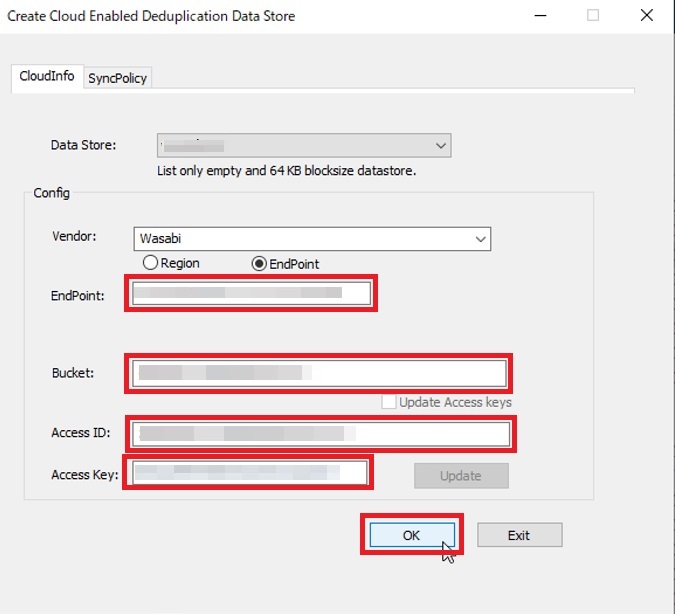Image resolution: width=675 pixels, height=614 pixels.
Task: Click the Exit button
Action: pyautogui.click(x=519, y=535)
